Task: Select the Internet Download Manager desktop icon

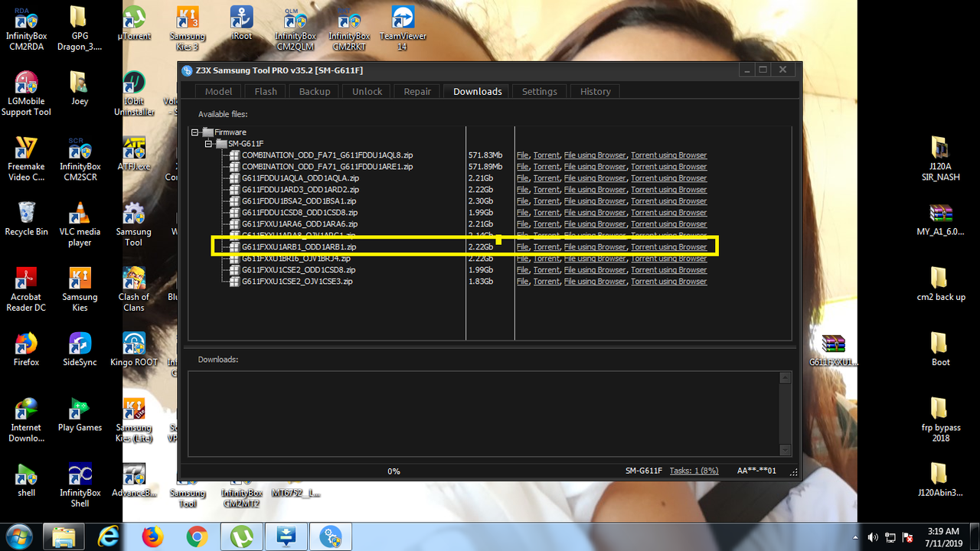Action: 26,420
